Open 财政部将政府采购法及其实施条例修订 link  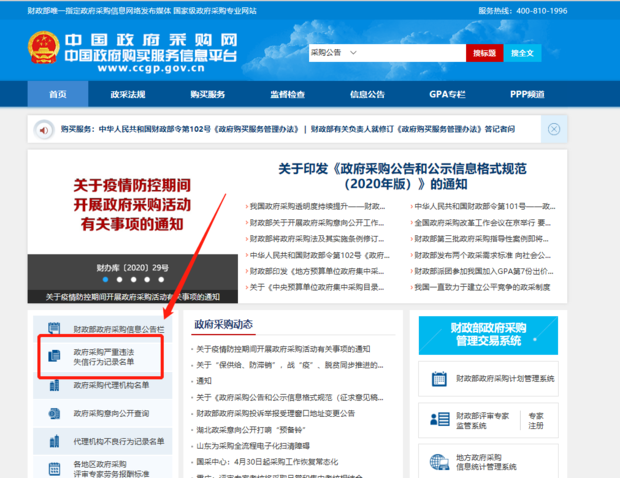[317, 239]
